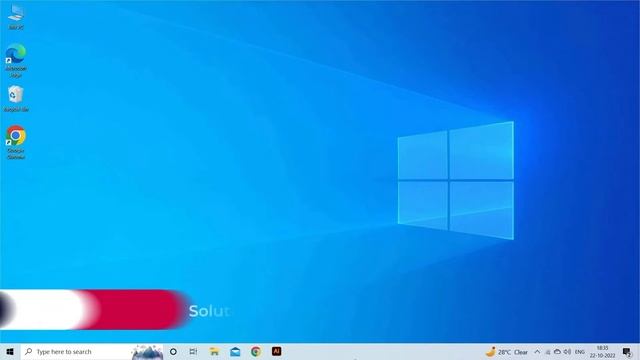
Task: Select the This PC desktop icon
Action: pos(16,17)
